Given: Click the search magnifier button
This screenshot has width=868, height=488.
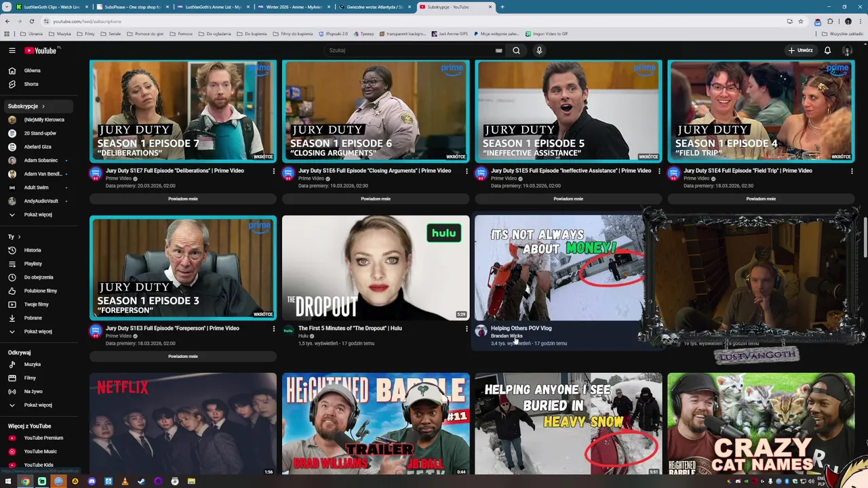Looking at the screenshot, I should (516, 50).
